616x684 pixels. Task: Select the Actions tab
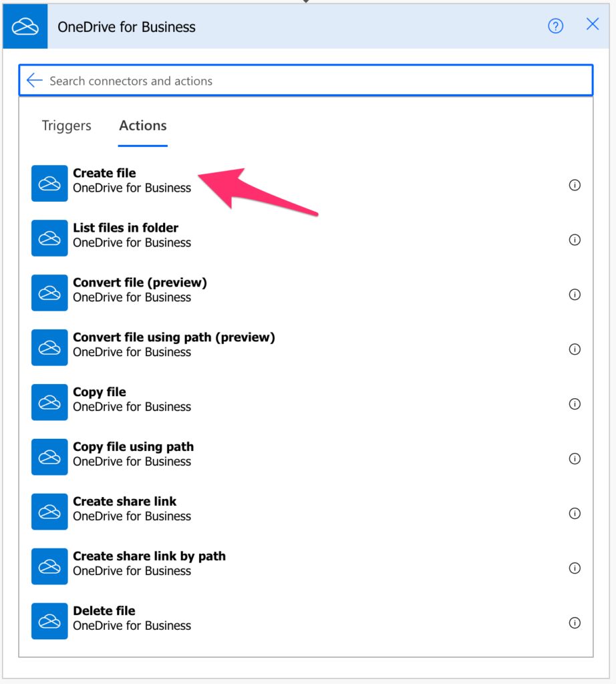tap(142, 126)
